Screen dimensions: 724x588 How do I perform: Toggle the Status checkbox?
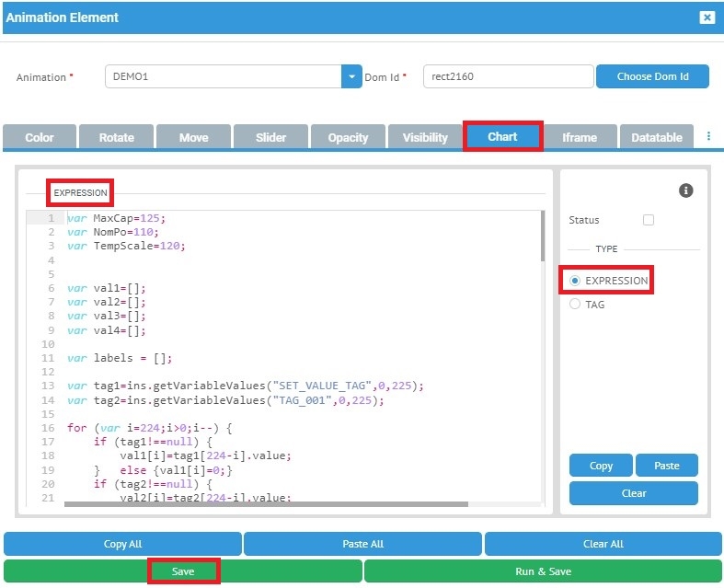pyautogui.click(x=649, y=220)
